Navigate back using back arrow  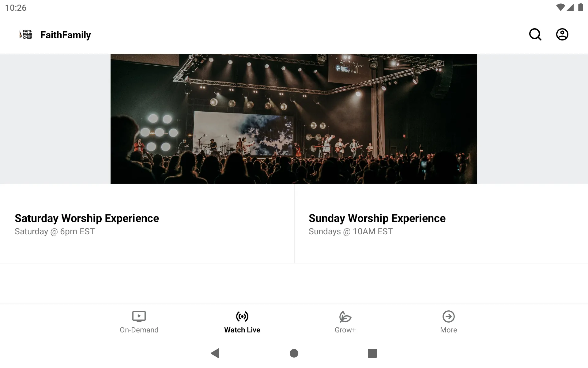[x=214, y=353]
